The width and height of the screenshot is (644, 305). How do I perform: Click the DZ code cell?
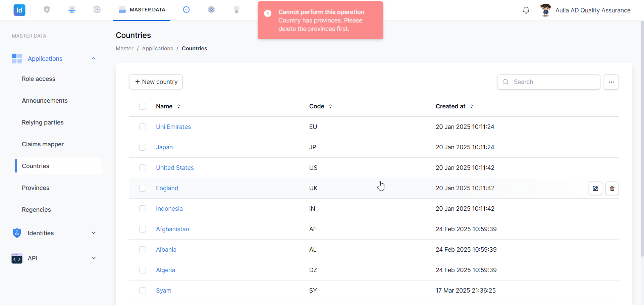[x=313, y=270]
